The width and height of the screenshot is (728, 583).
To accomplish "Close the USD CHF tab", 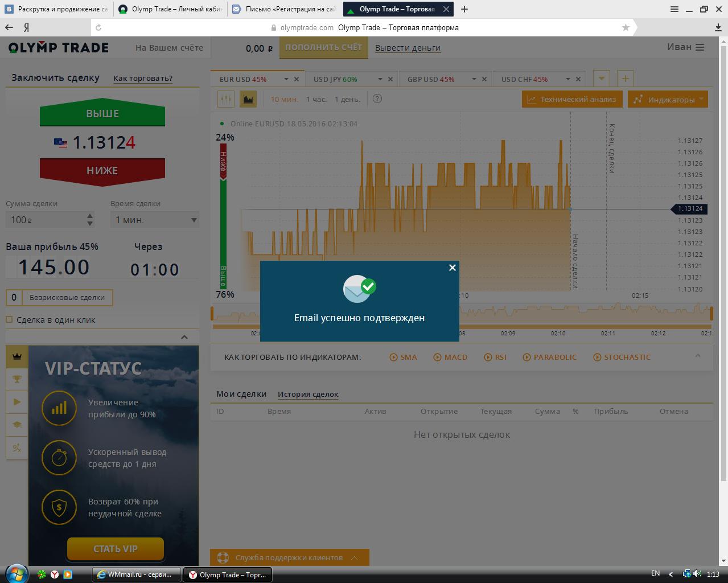I will pos(578,79).
